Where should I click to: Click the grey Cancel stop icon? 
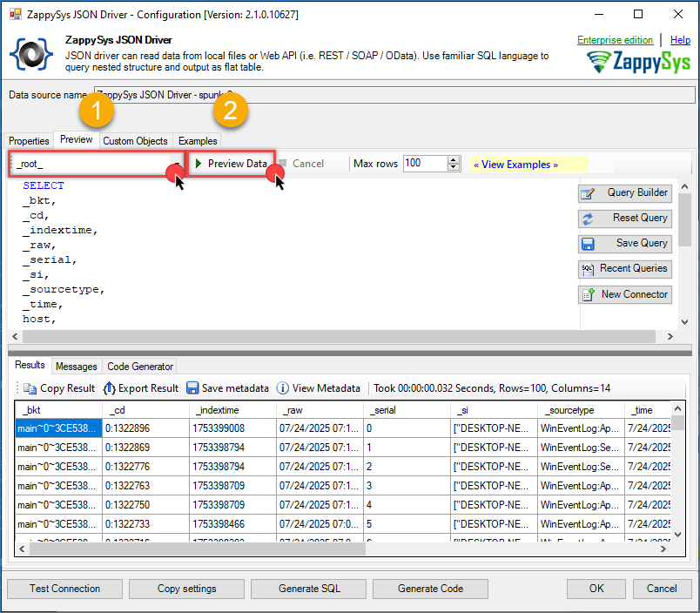(x=283, y=163)
